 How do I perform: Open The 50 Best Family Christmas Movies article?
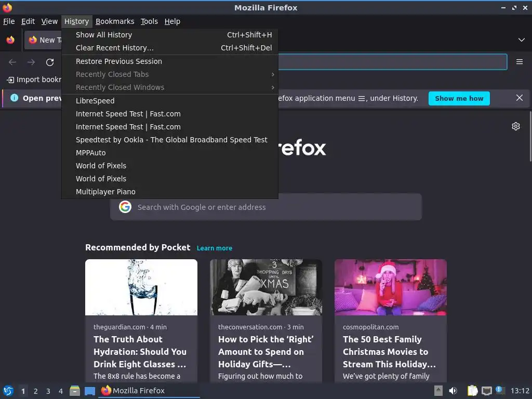pyautogui.click(x=389, y=352)
